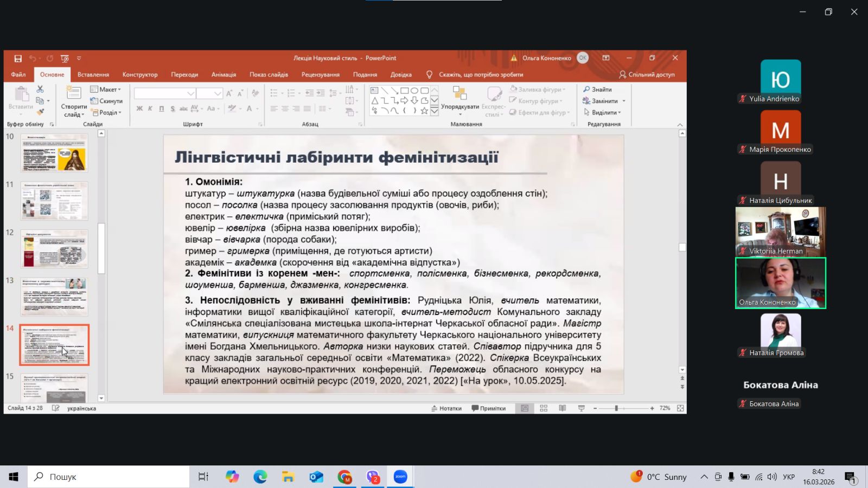Image resolution: width=868 pixels, height=488 pixels.
Task: Switch to the Анімація ribbon tab
Action: (224, 75)
